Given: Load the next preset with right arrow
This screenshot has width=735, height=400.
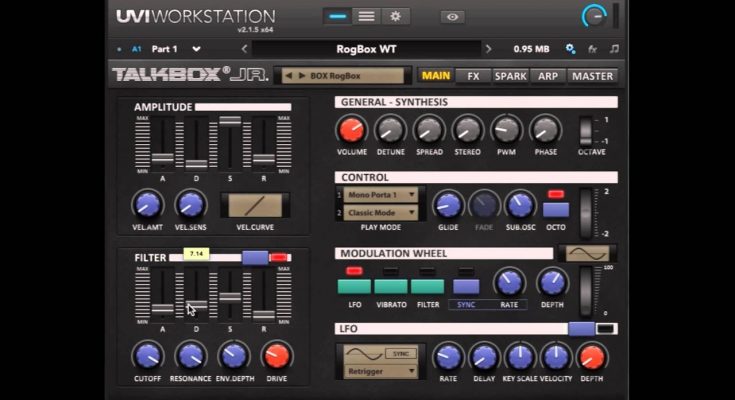Looking at the screenshot, I should (489, 48).
